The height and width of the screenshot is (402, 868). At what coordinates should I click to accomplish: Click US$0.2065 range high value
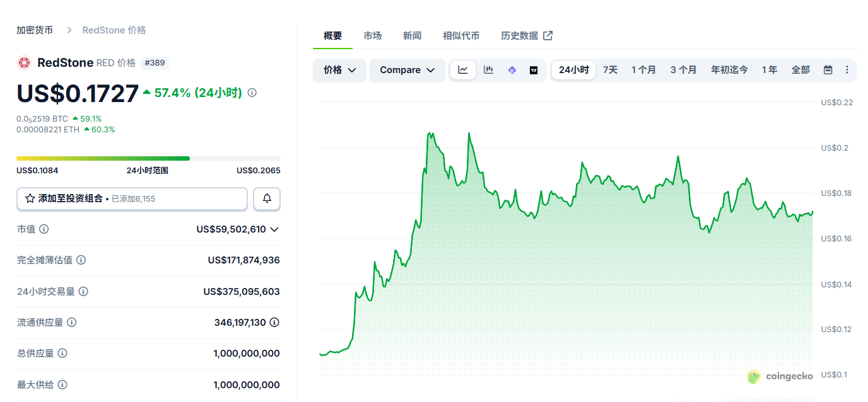tap(259, 171)
